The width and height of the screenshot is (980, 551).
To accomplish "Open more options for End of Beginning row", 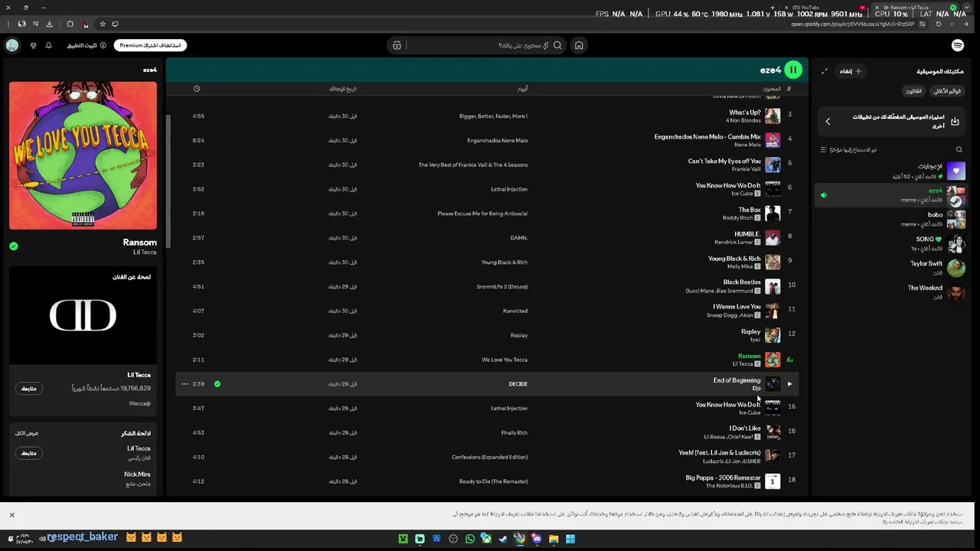I will [x=185, y=384].
